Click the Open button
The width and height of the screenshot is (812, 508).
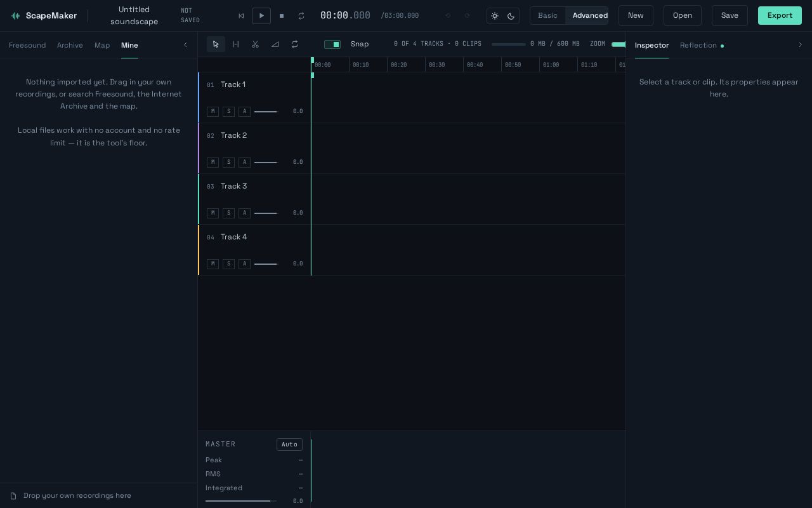(x=683, y=16)
